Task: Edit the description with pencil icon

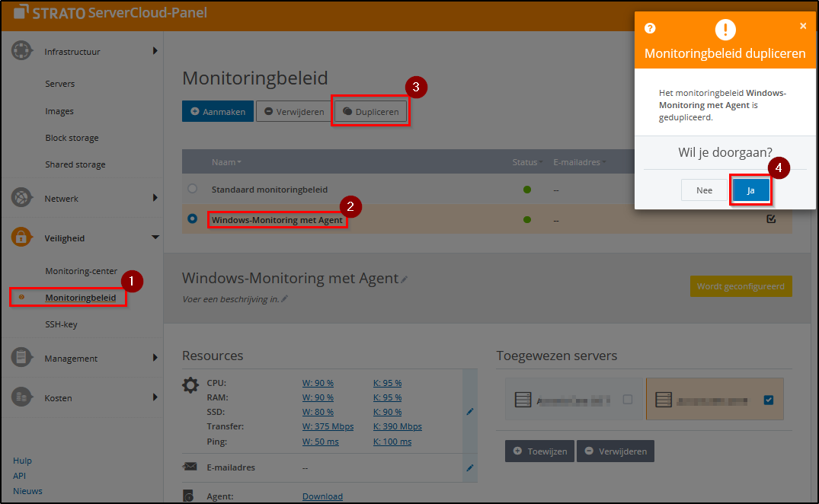Action: click(x=284, y=299)
